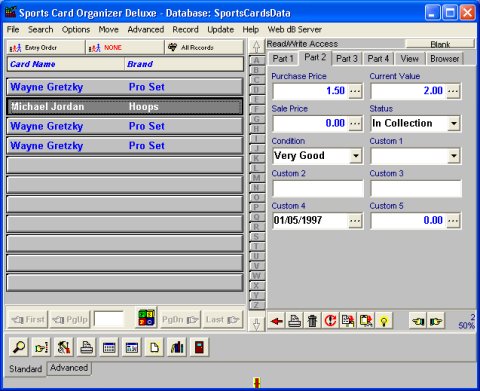
Task: Jump to letter M in alphabet index
Action: pyautogui.click(x=256, y=178)
